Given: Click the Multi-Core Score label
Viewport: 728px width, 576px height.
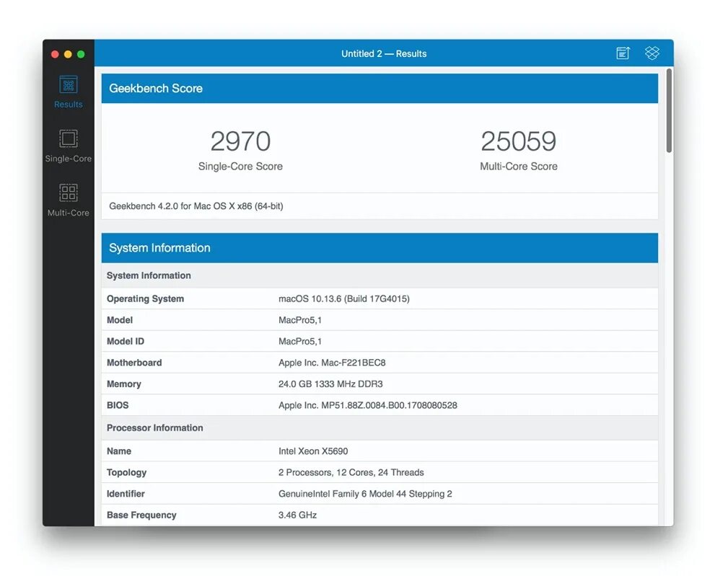Looking at the screenshot, I should click(x=519, y=166).
